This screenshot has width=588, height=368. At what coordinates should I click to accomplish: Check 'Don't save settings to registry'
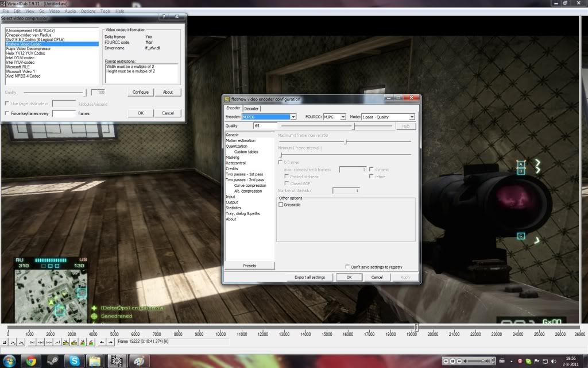tap(347, 267)
